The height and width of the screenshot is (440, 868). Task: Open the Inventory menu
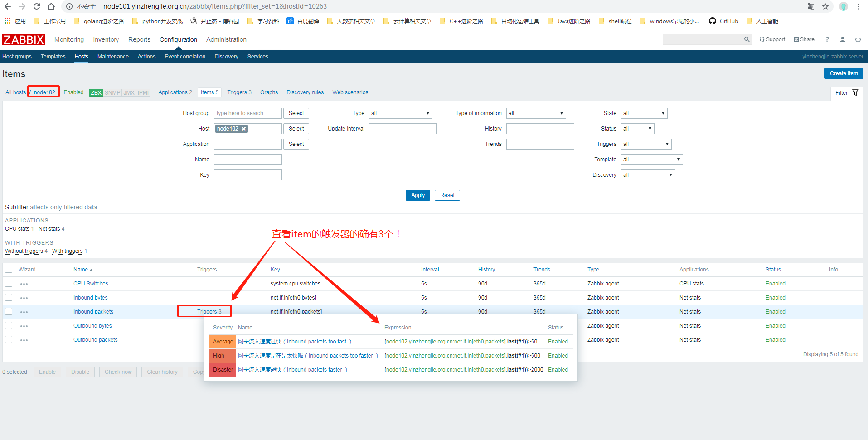pyautogui.click(x=106, y=40)
